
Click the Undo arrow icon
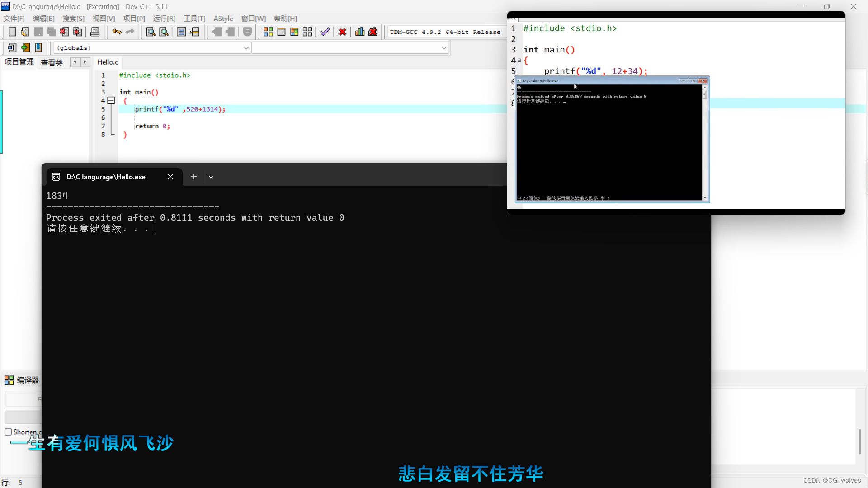[x=117, y=32]
